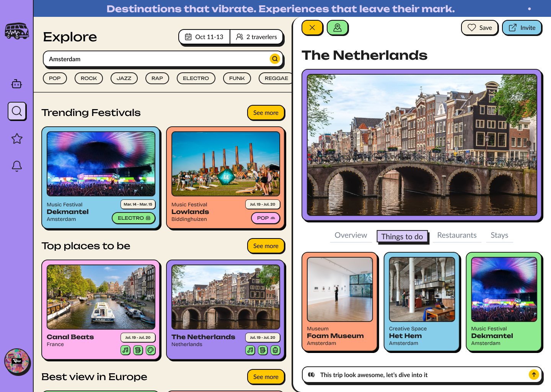Click the tram icon on The Netherlands card

tap(275, 350)
